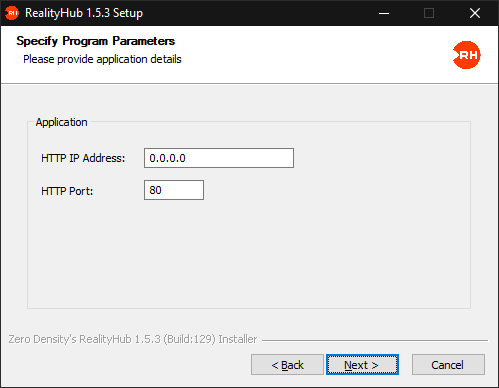
Task: Continue the installer with Next
Action: 362,365
